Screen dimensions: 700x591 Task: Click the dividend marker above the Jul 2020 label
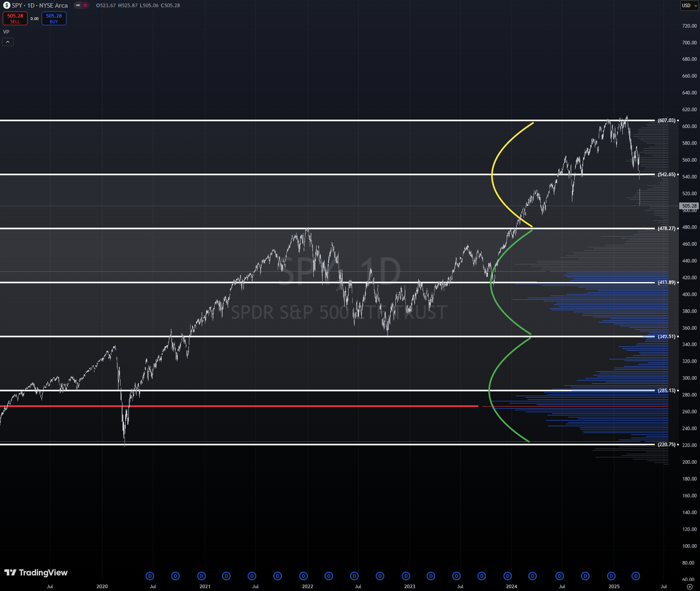click(150, 576)
